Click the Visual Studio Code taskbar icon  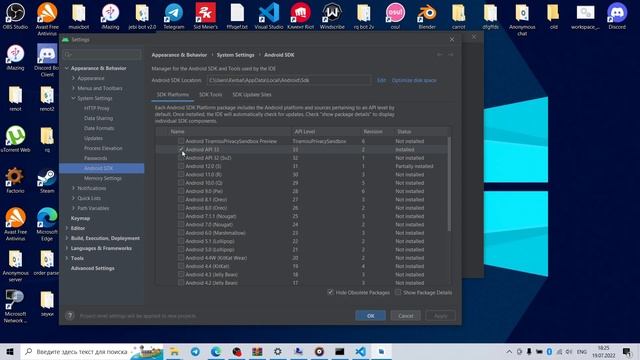tap(360, 351)
